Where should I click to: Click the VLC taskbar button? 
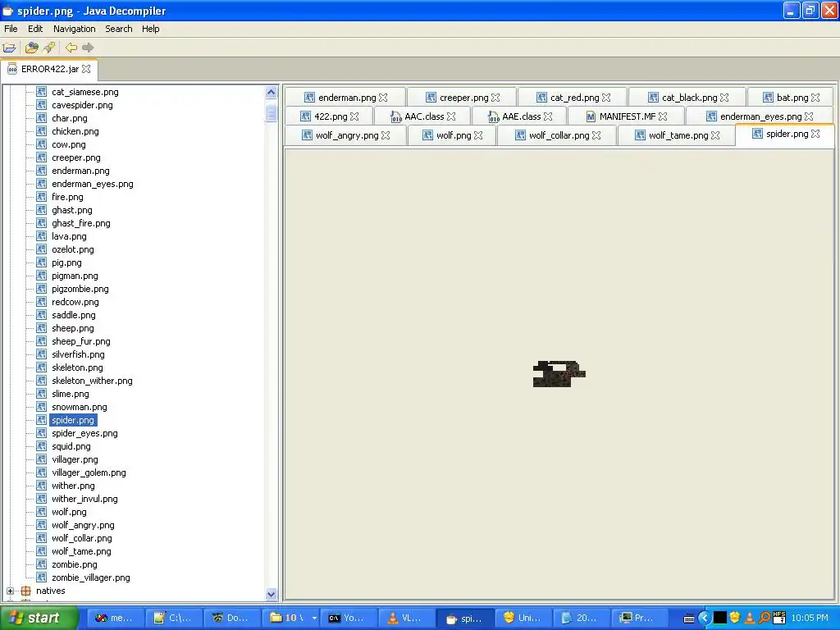(405, 619)
